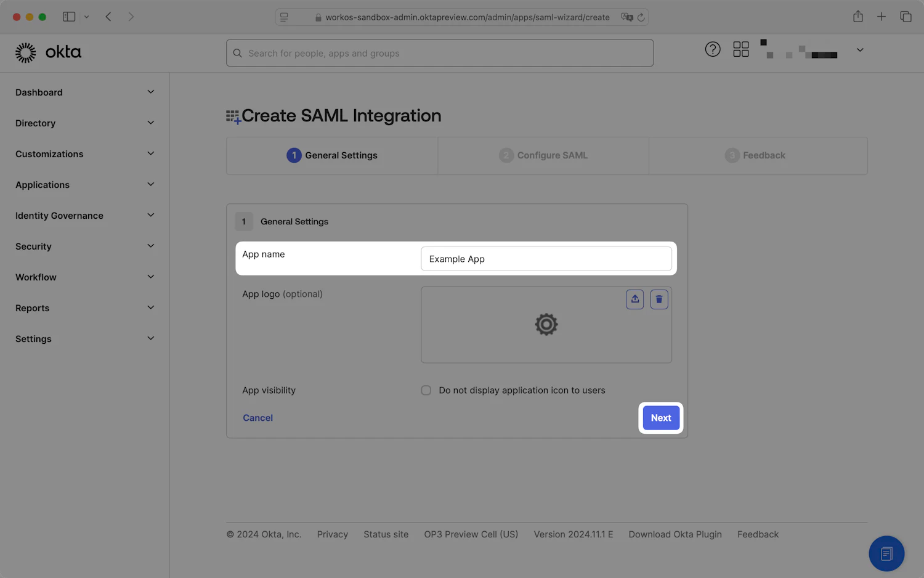Upload an app logo image
The image size is (924, 578).
coord(635,299)
